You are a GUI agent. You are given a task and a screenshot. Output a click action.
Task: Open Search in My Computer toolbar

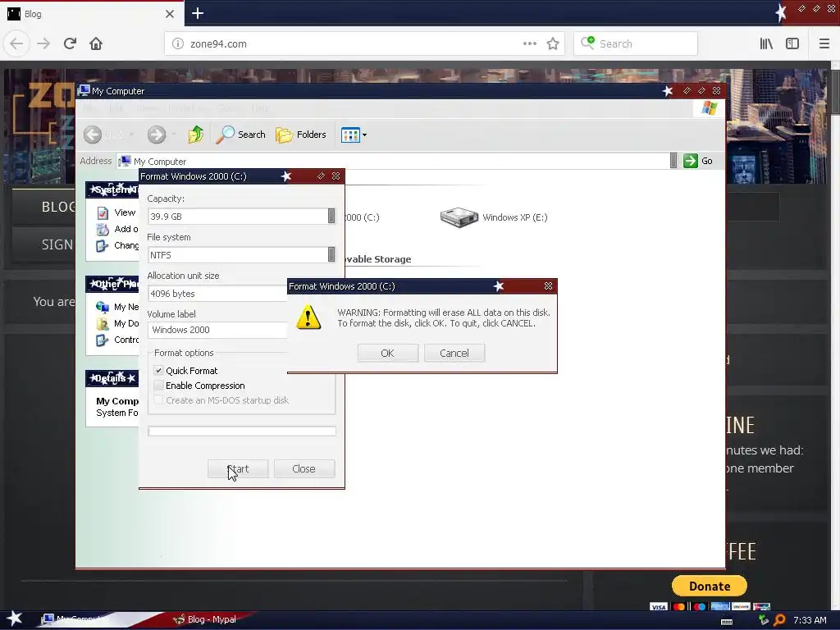click(240, 135)
